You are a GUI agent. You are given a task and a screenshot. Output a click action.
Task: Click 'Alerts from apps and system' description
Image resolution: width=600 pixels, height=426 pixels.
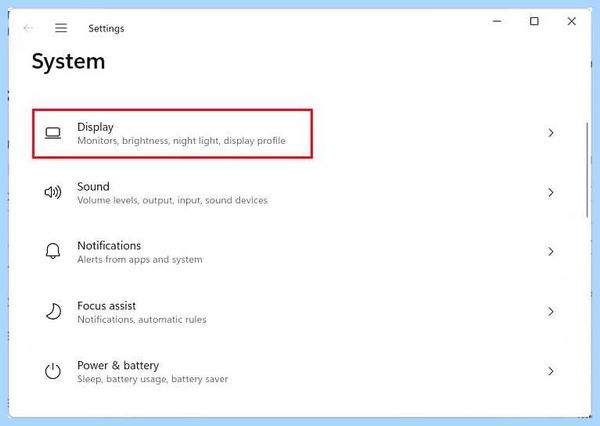coord(140,260)
